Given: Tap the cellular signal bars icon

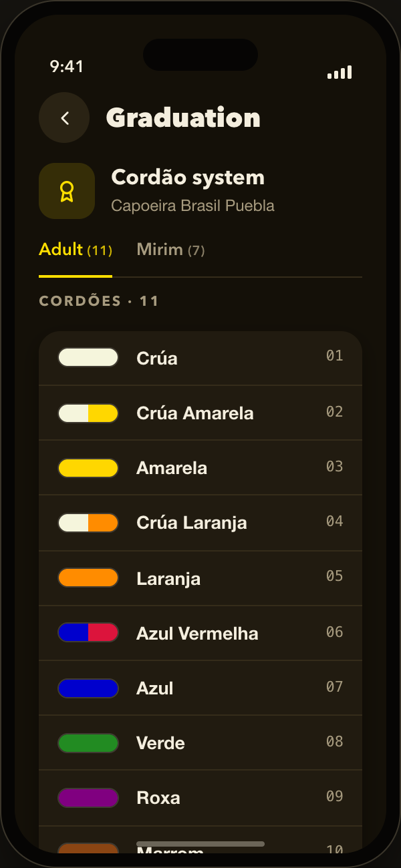Looking at the screenshot, I should click(340, 73).
